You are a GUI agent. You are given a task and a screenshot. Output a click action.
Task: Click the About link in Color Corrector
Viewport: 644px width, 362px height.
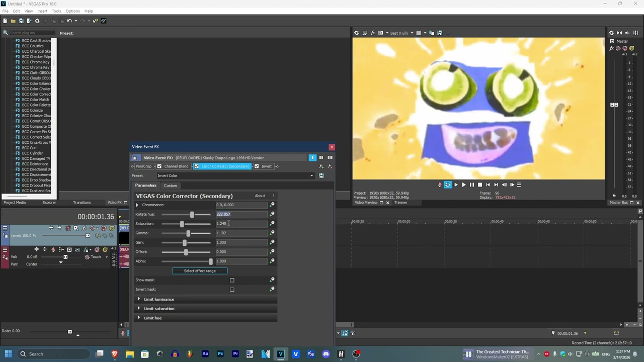point(260,196)
